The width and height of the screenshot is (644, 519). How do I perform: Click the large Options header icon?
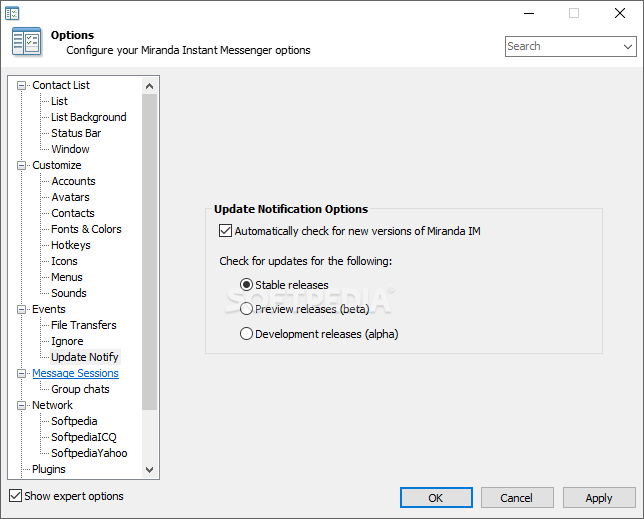[27, 41]
